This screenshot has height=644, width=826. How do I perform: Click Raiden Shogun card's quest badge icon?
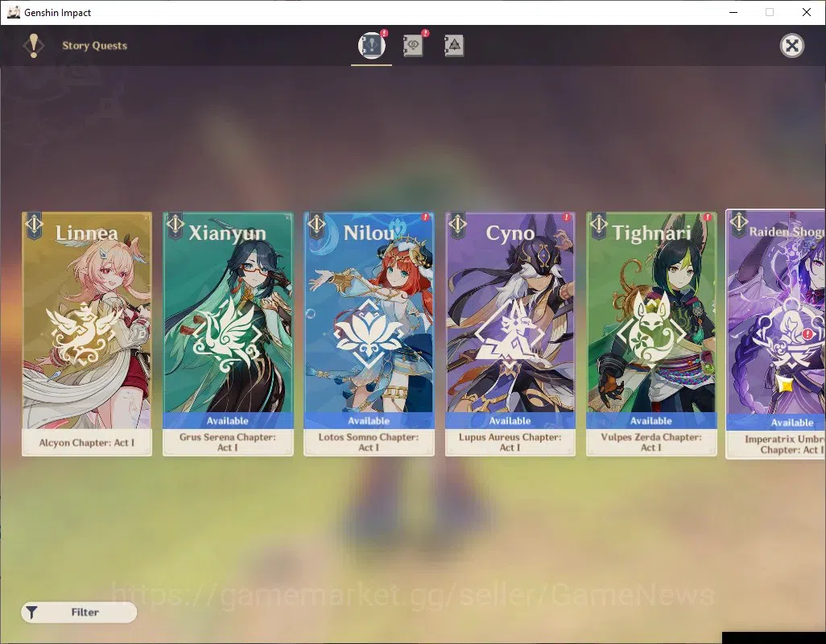click(739, 223)
